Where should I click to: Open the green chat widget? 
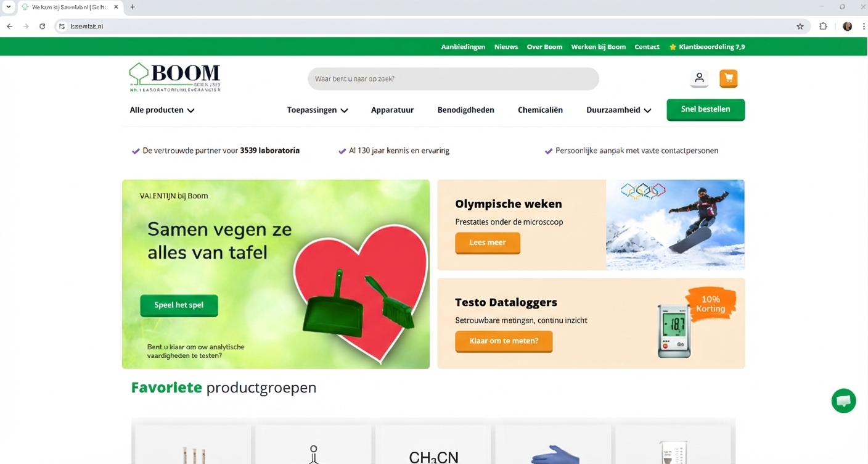click(x=843, y=401)
